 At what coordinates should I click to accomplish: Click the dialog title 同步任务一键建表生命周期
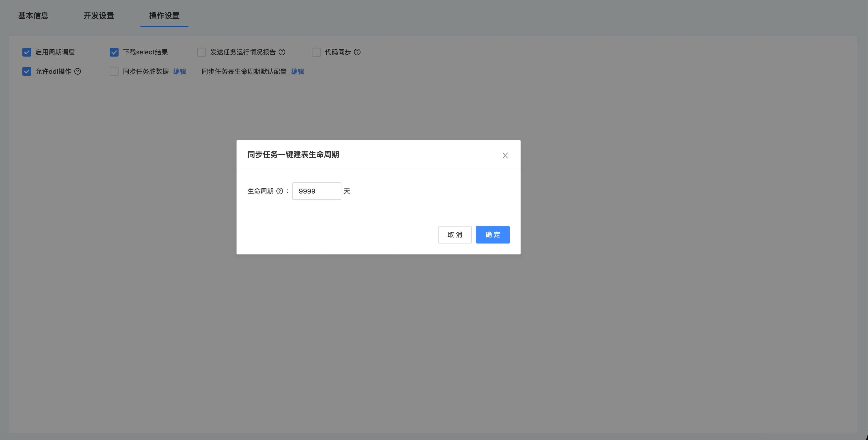pos(293,154)
